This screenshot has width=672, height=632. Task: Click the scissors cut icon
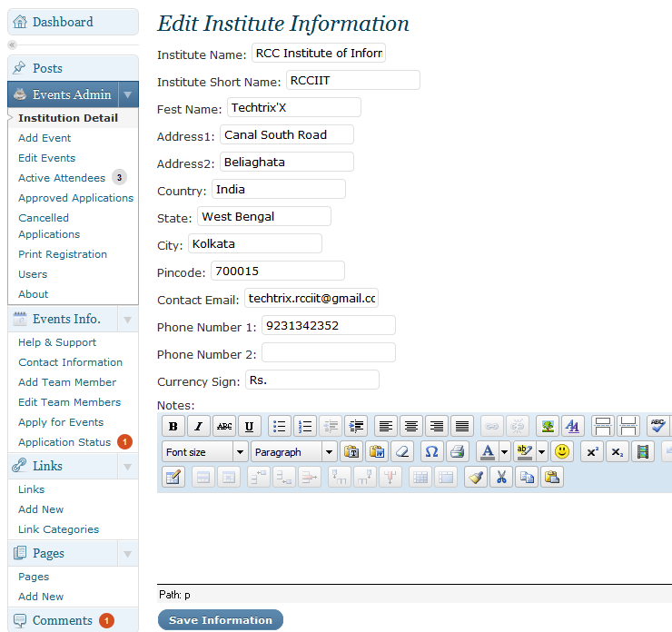(501, 477)
